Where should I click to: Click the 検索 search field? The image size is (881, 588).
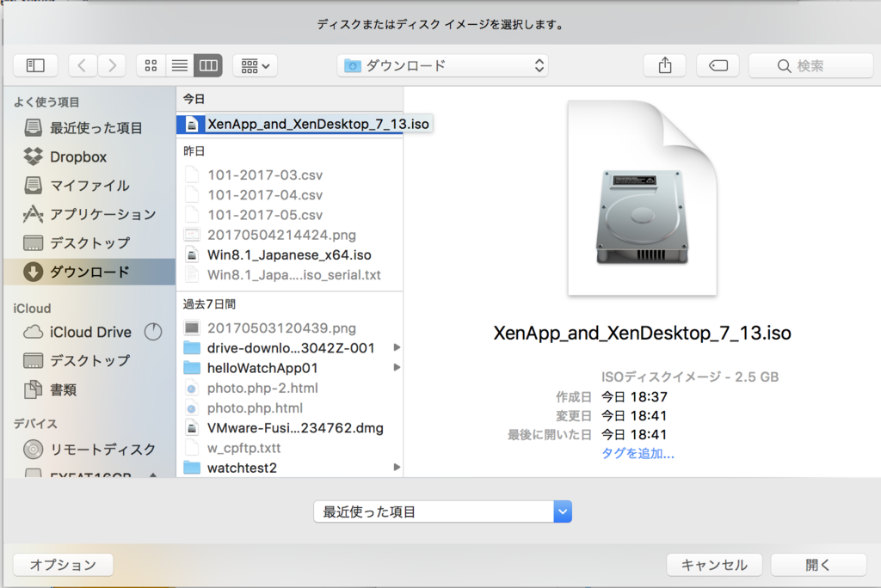[811, 65]
